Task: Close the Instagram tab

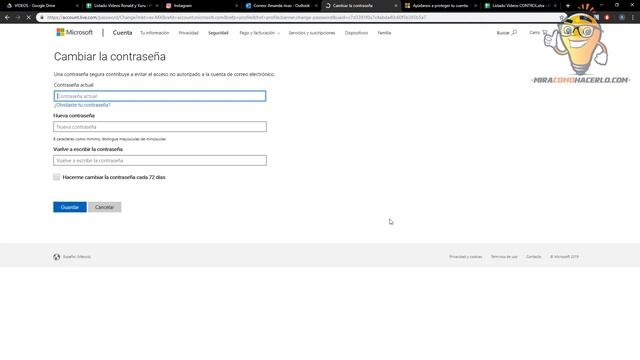Action: click(236, 6)
